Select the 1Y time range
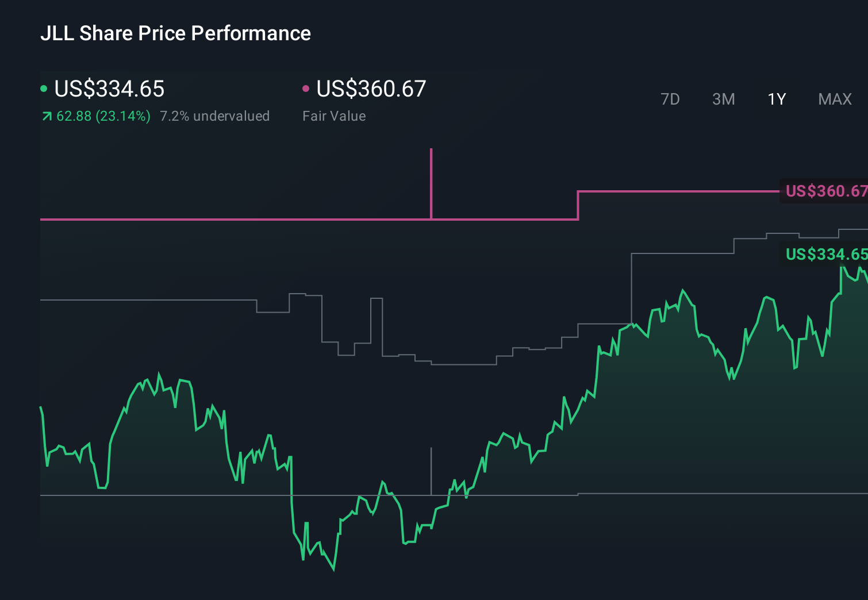This screenshot has width=868, height=600. 776,99
